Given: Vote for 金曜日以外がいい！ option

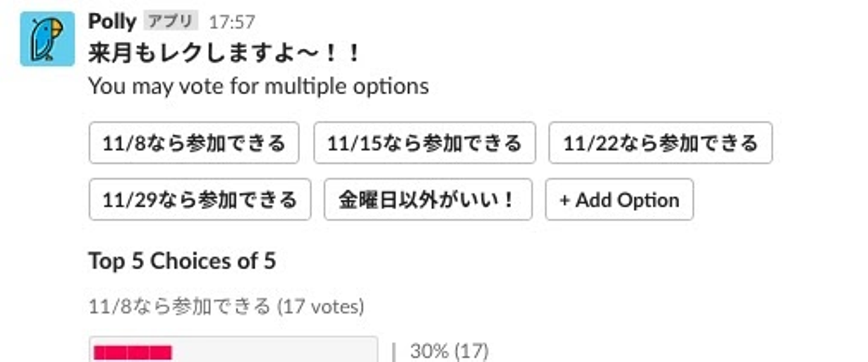Looking at the screenshot, I should [x=428, y=199].
